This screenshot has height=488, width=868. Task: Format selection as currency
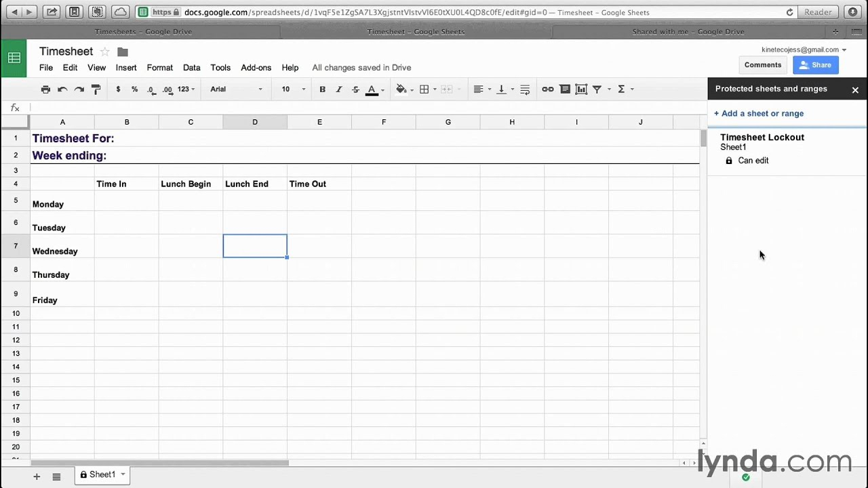(118, 89)
